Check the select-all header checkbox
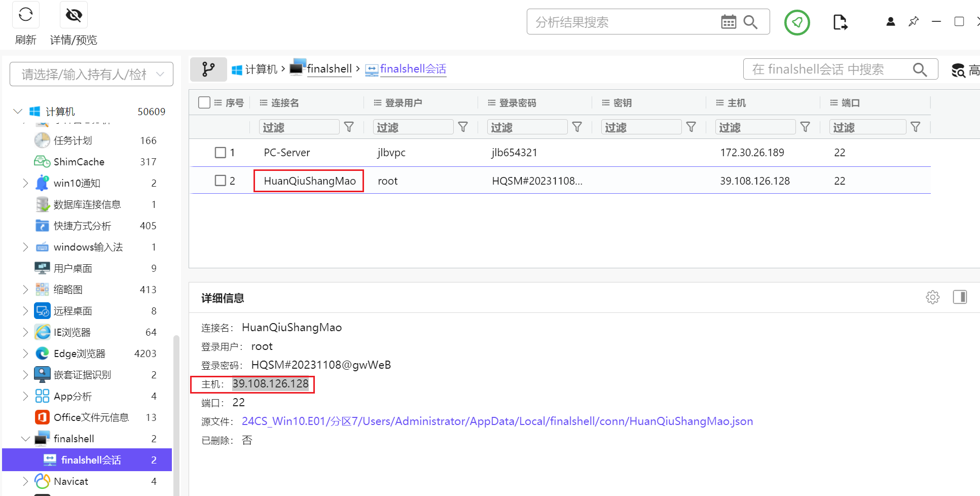The image size is (980, 496). point(204,102)
